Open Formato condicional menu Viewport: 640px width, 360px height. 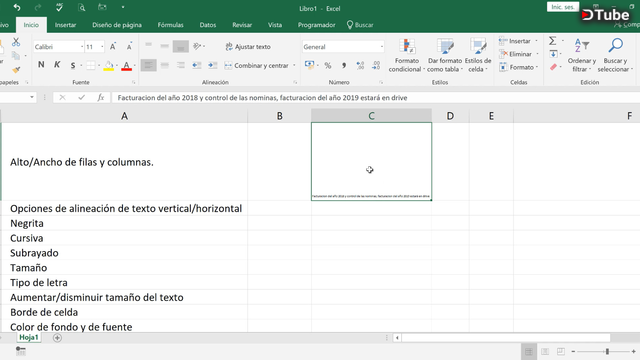(x=406, y=55)
